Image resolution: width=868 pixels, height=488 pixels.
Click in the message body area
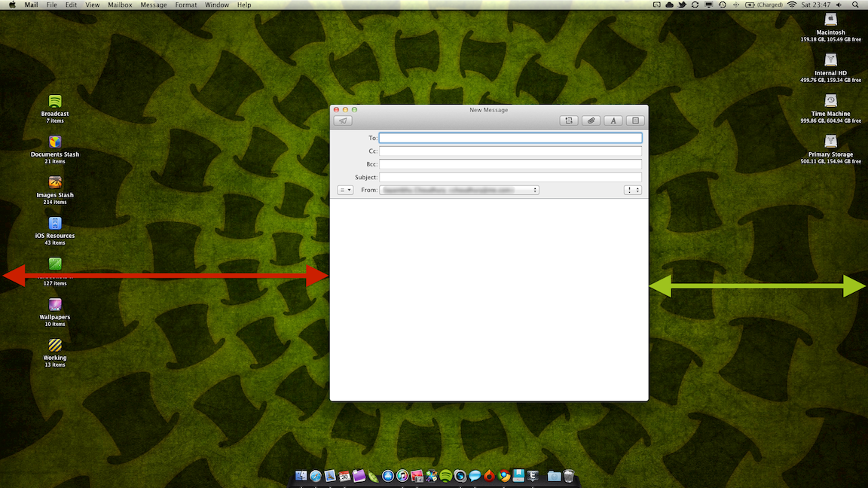tap(489, 299)
